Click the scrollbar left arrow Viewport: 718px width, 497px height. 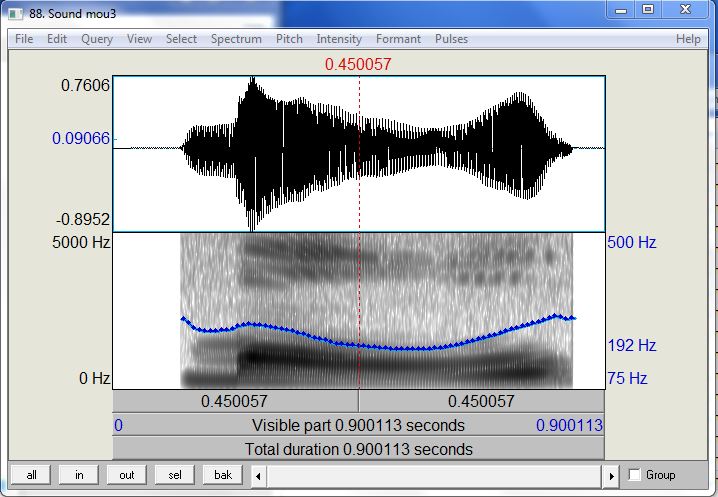point(258,476)
